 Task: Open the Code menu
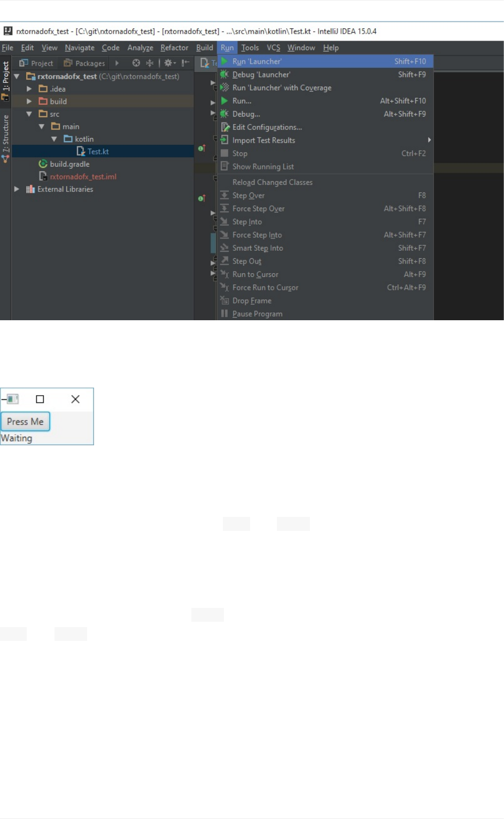click(x=111, y=48)
